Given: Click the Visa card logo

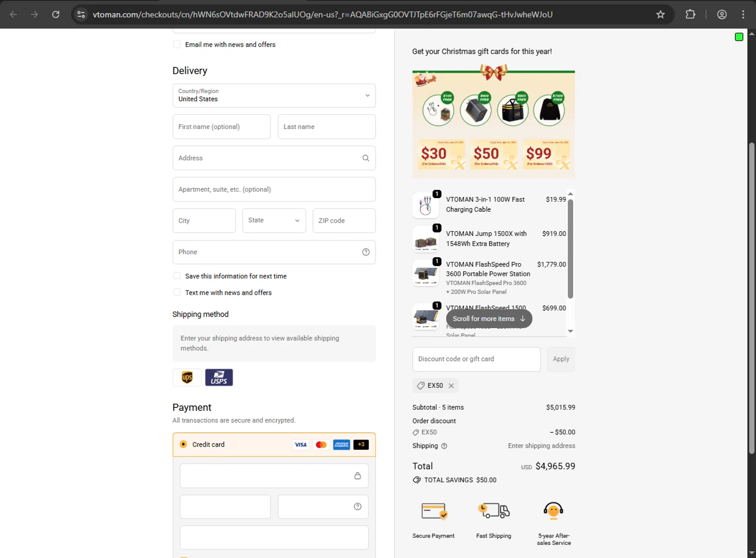Looking at the screenshot, I should pos(300,445).
